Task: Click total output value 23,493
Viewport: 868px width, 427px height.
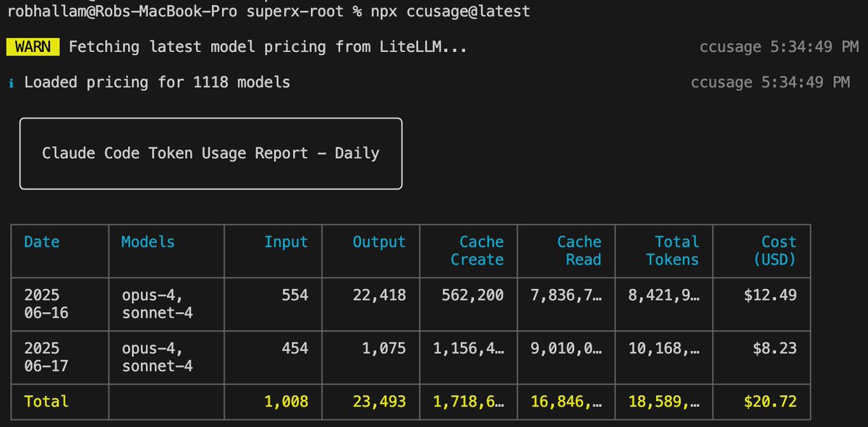Action: click(379, 401)
